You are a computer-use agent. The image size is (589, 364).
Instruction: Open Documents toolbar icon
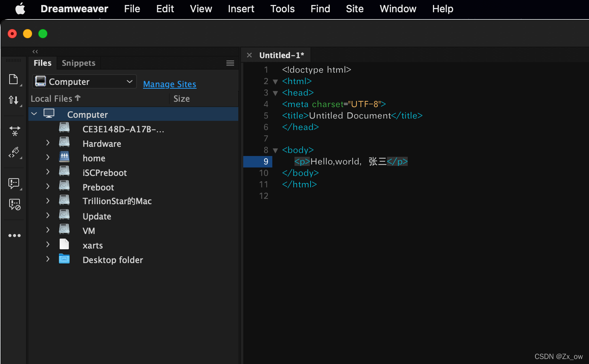14,80
